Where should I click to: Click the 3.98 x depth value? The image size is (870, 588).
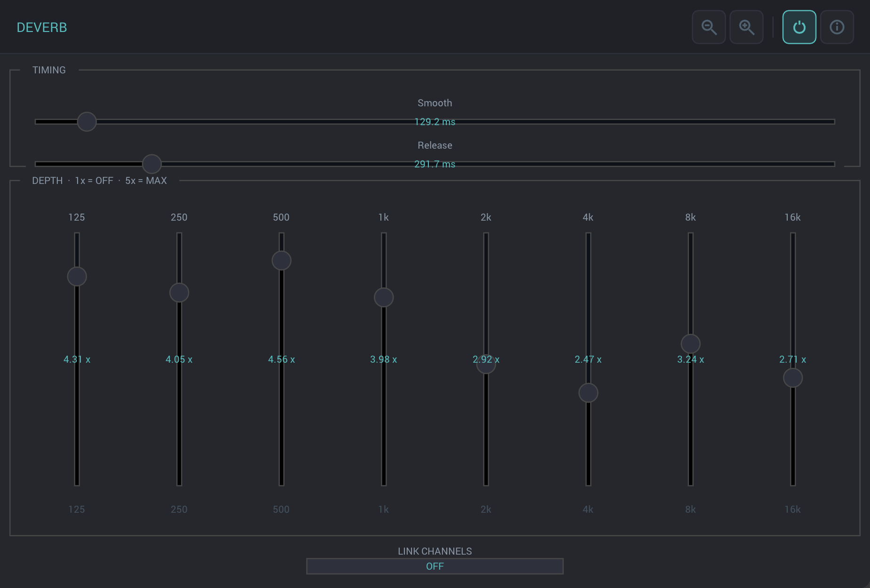384,359
